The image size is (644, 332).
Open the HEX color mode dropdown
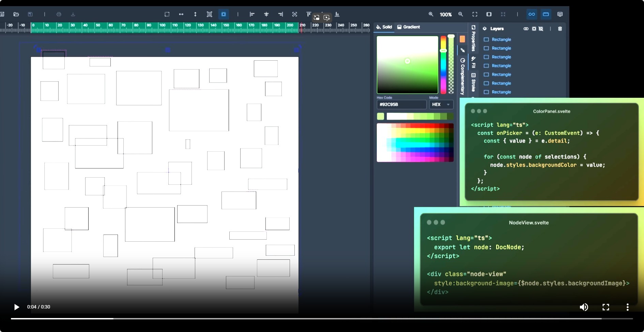tap(441, 105)
